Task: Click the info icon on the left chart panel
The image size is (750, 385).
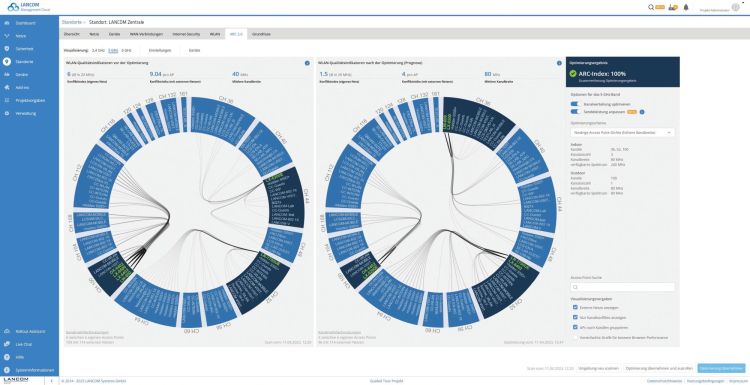Action: click(307, 63)
